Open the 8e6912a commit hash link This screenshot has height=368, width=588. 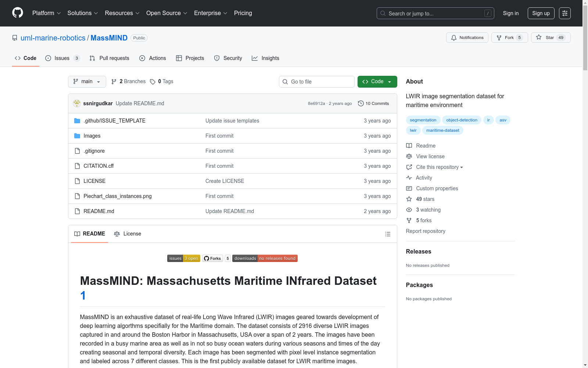click(x=316, y=103)
